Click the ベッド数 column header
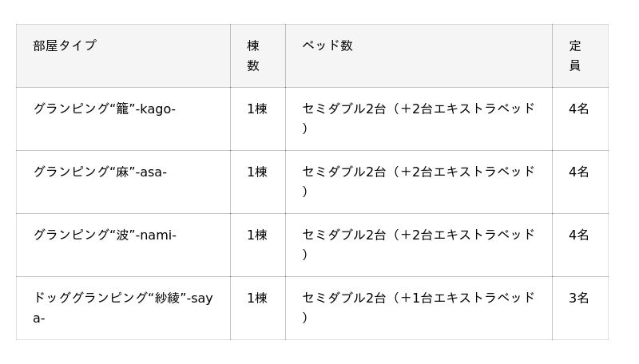639x364 pixels. (327, 45)
